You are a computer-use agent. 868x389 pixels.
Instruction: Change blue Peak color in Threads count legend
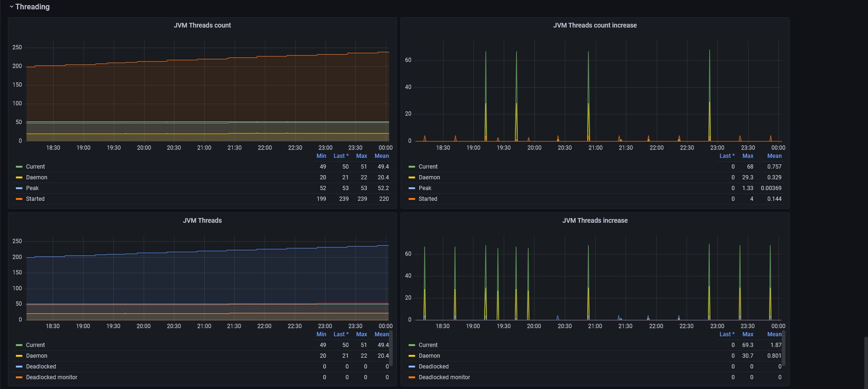[19, 188]
